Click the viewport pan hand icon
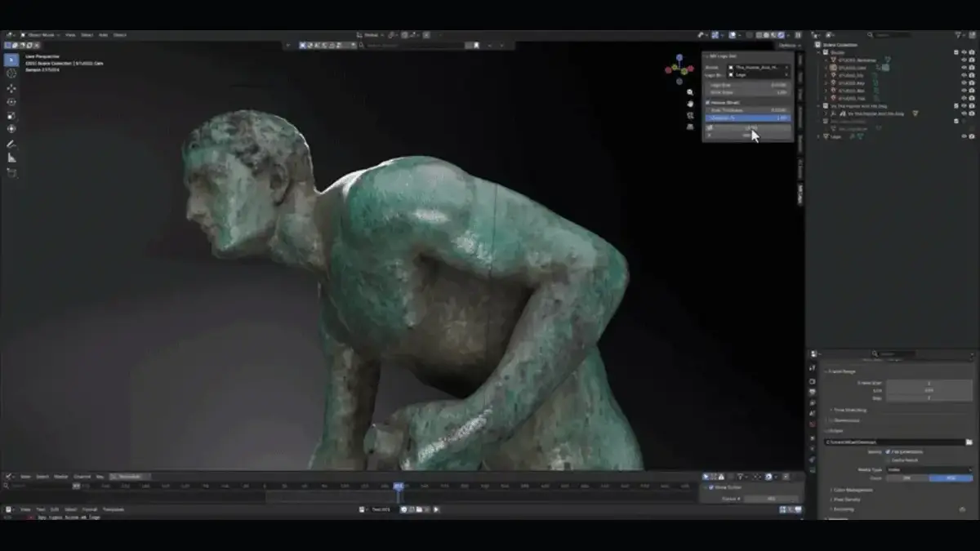 coord(690,104)
